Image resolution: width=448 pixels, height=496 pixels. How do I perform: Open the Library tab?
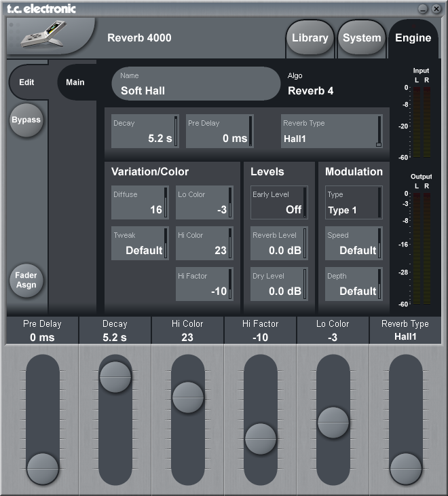[x=310, y=38]
